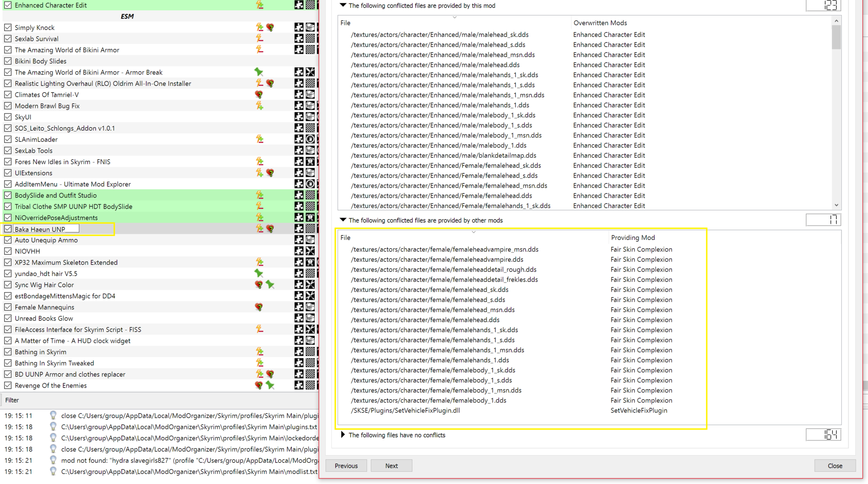Click the conflict icon for BodySlide and Outfit Studio
The width and height of the screenshot is (868, 484).
[259, 195]
